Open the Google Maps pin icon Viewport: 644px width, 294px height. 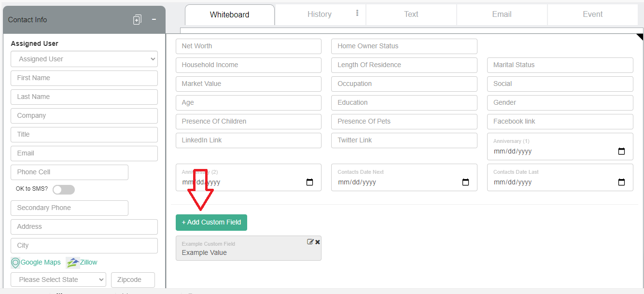pyautogui.click(x=15, y=262)
